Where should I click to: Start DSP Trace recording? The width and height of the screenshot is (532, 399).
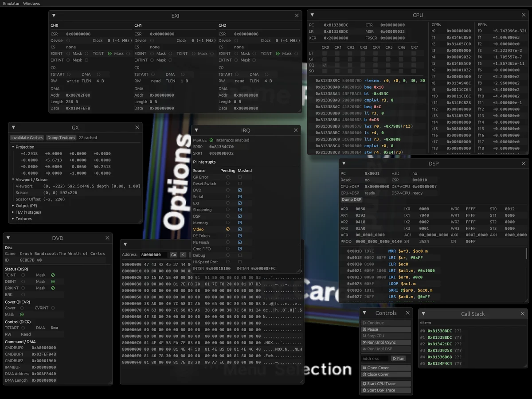386,390
